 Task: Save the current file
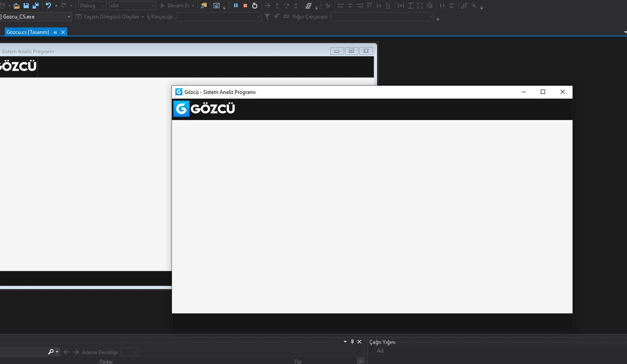26,6
